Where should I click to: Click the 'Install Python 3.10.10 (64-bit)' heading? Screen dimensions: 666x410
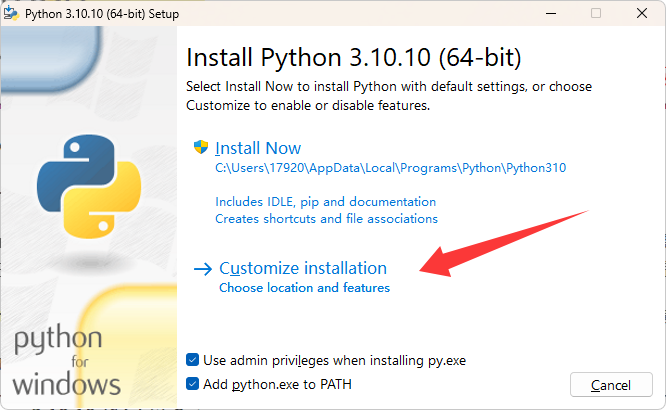353,57
